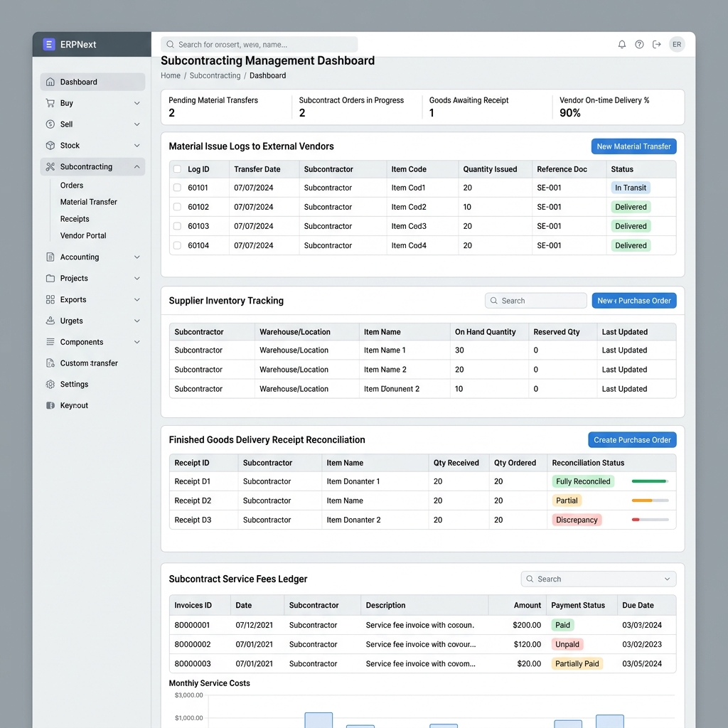The image size is (728, 728).
Task: Click the Custom transfer file icon
Action: pyautogui.click(x=50, y=363)
